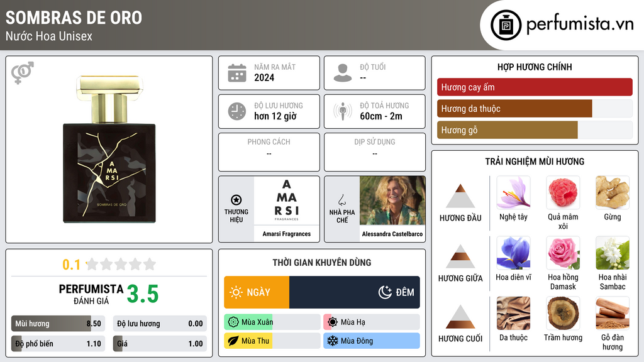Click the snowflake icon for Mùa Đông
The height and width of the screenshot is (362, 644).
[333, 341]
